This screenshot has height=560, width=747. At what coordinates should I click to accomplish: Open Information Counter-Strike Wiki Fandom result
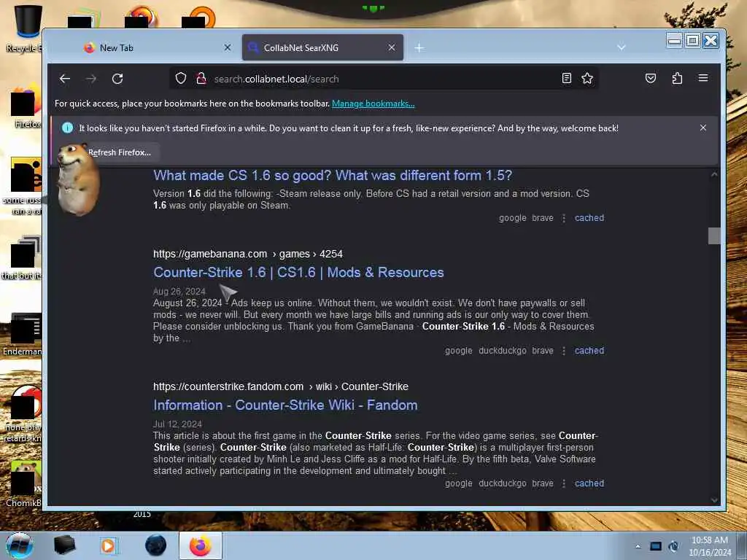[285, 405]
